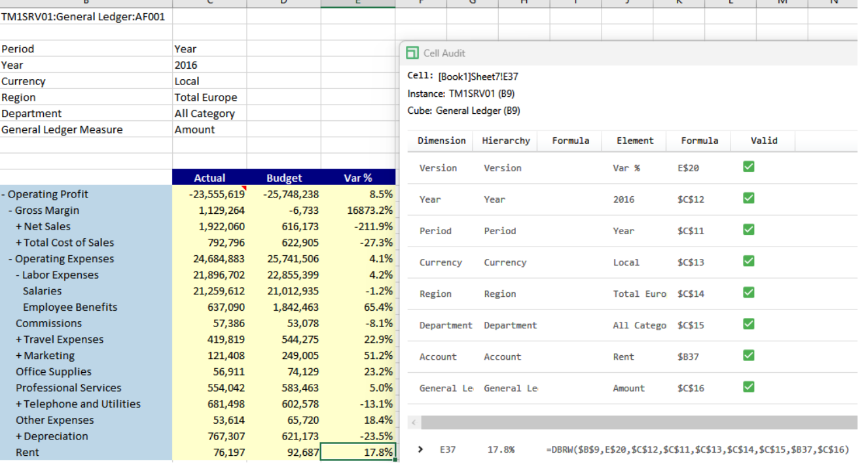868x467 pixels.
Task: Click the TM1SRV01:General Ledger:AF001 cell
Action: coord(86,16)
